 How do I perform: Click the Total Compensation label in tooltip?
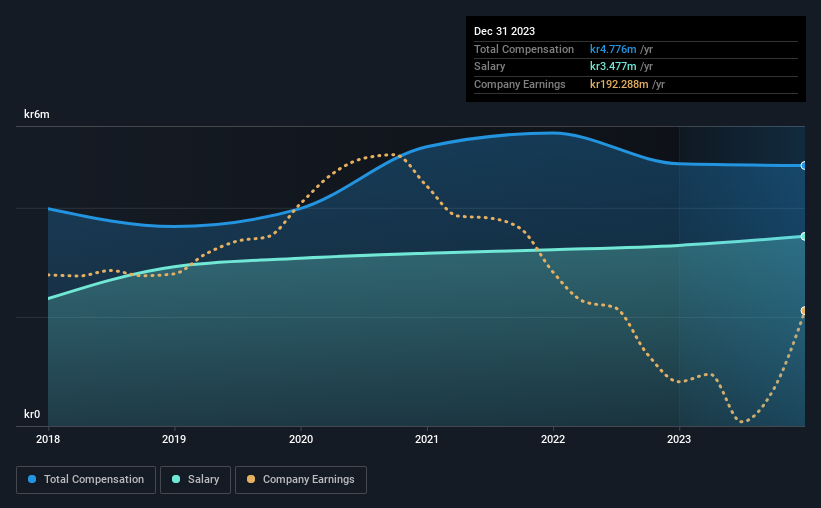[524, 49]
